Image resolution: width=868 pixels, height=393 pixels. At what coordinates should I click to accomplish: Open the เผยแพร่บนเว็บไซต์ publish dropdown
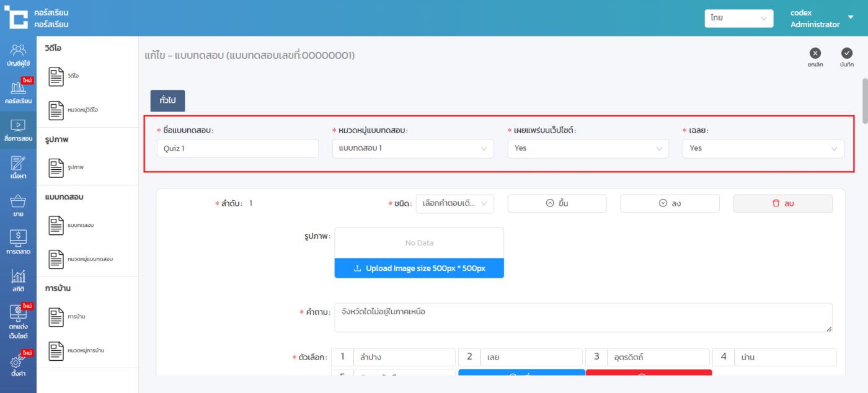[588, 149]
